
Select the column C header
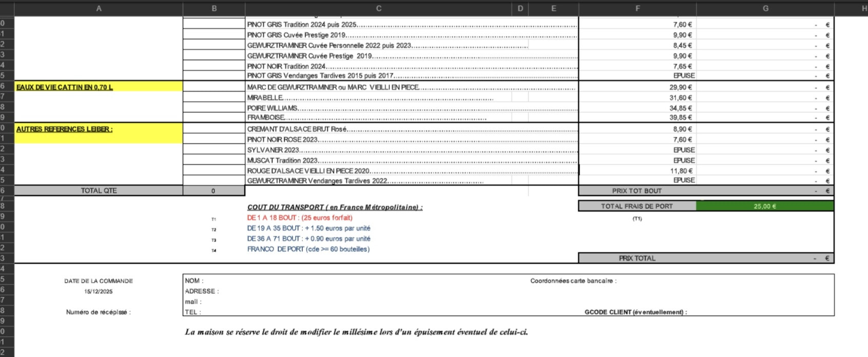point(378,8)
